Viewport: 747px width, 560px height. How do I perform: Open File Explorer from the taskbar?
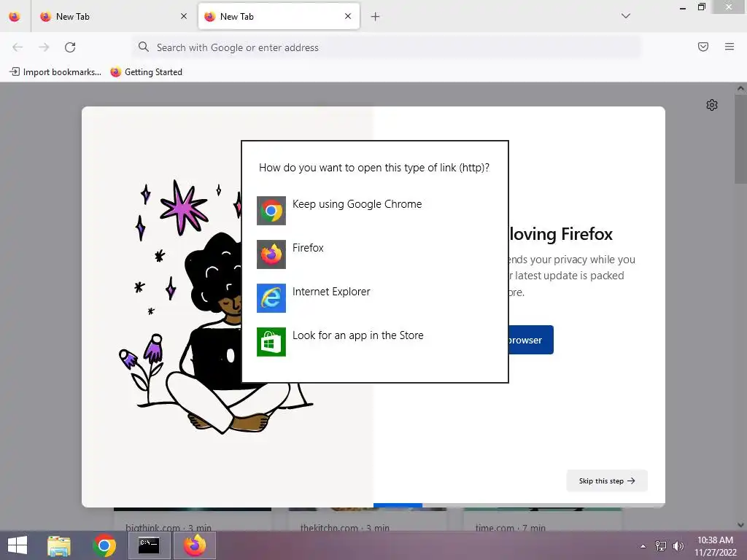(59, 545)
